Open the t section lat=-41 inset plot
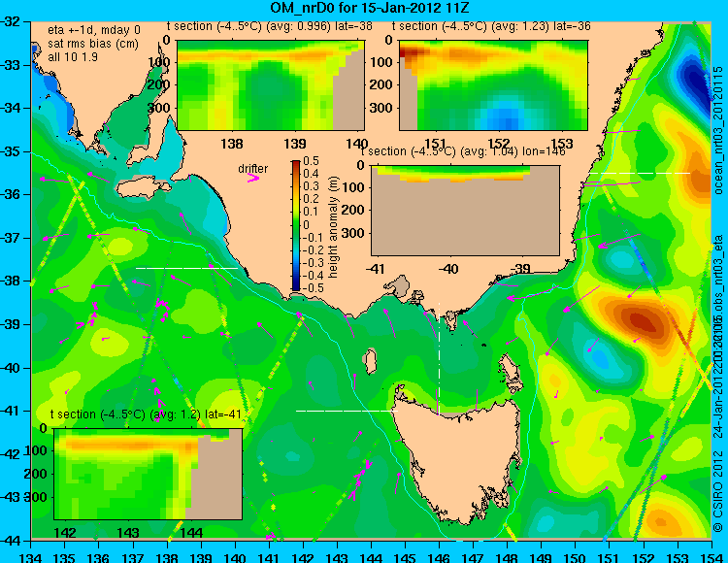Image resolution: width=728 pixels, height=563 pixels. click(149, 474)
